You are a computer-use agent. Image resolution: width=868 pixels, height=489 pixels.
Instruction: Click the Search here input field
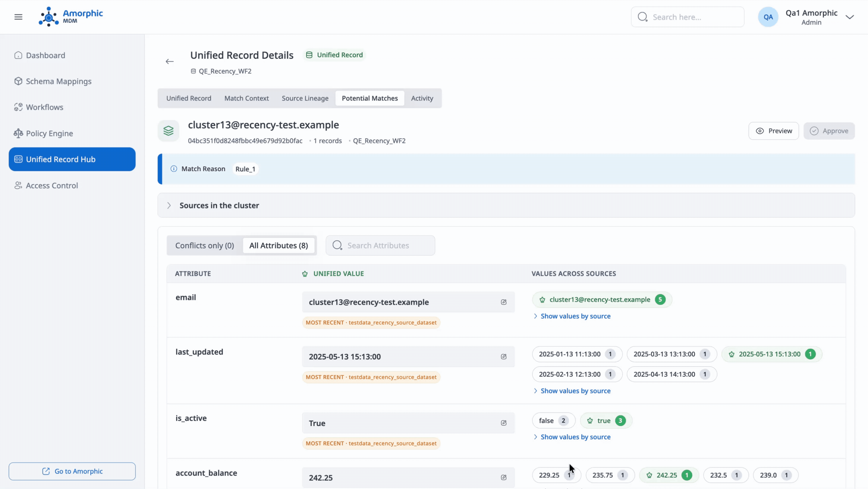coord(687,17)
